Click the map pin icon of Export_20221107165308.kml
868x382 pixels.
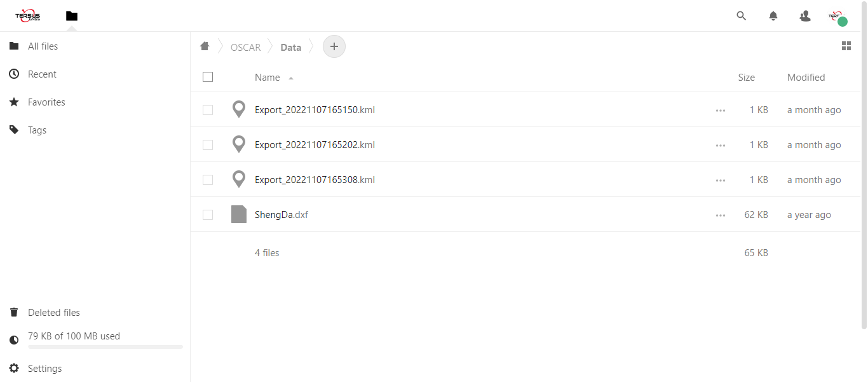[x=239, y=179]
